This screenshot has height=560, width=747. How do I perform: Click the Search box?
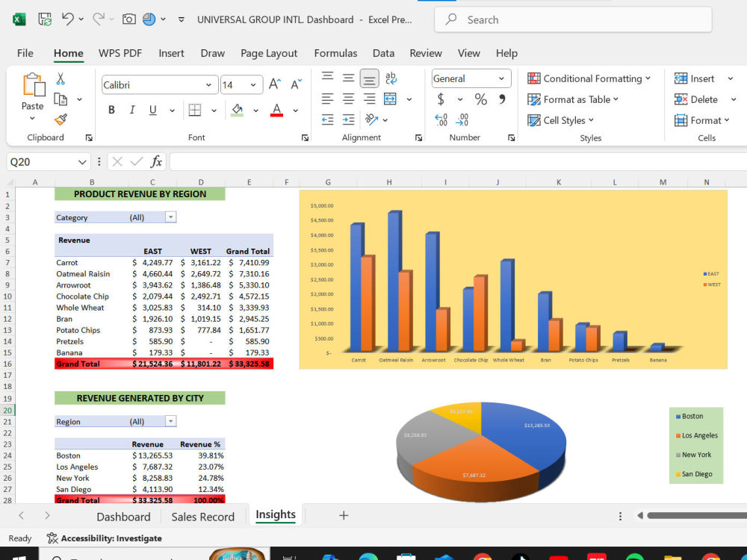573,19
